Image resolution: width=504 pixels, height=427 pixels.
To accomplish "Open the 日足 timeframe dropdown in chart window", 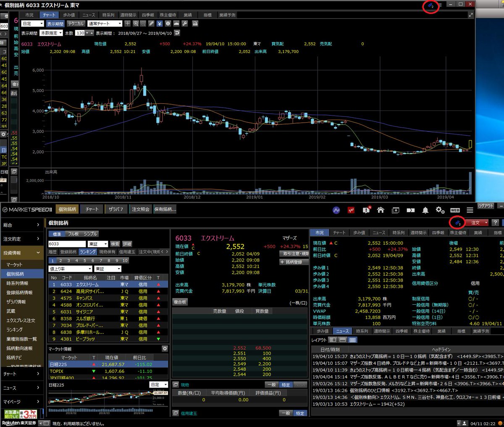I will pos(33,24).
